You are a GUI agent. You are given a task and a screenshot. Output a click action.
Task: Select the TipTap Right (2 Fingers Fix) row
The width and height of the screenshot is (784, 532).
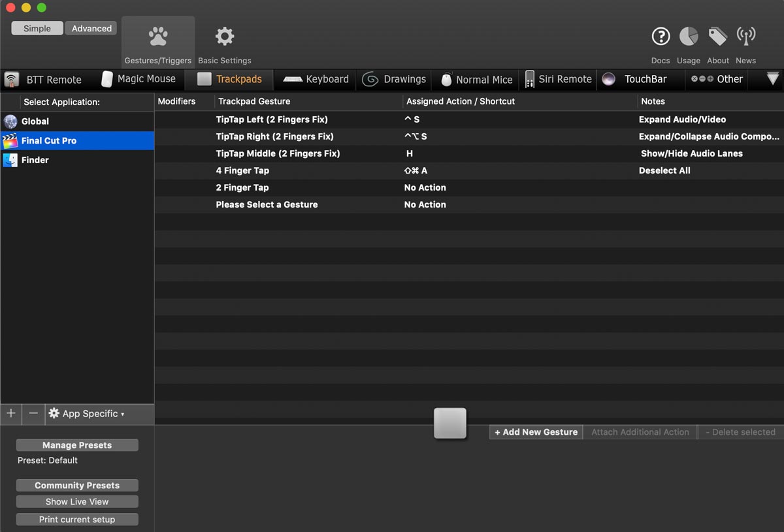(x=469, y=136)
